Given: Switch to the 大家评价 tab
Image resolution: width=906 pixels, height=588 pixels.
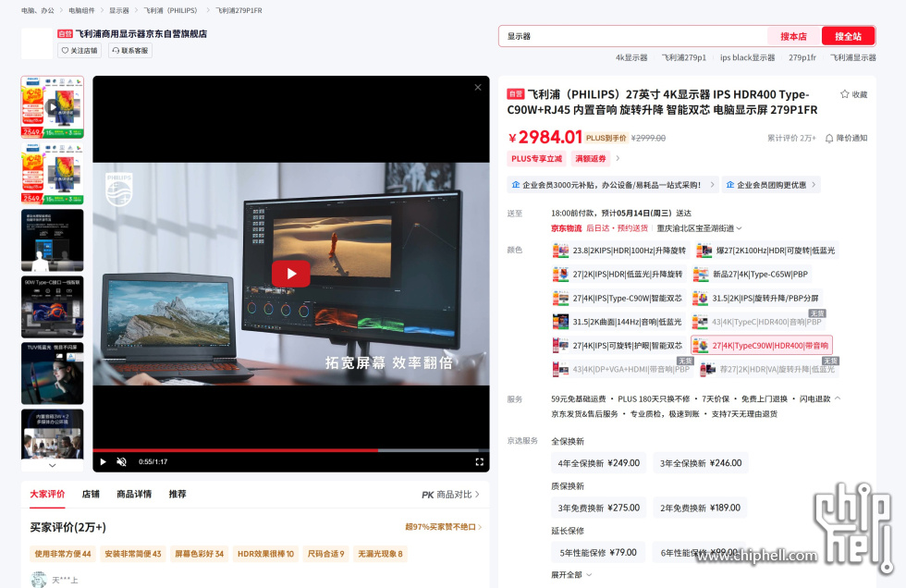Looking at the screenshot, I should (x=47, y=495).
